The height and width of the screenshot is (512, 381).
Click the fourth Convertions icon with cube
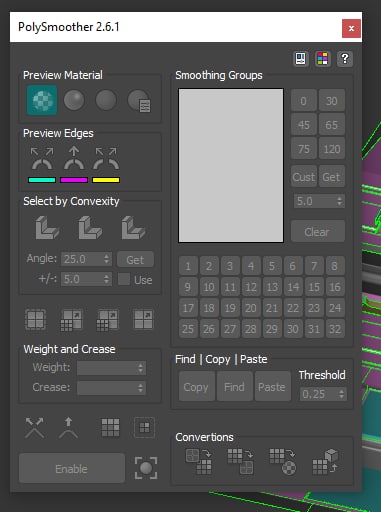point(325,461)
